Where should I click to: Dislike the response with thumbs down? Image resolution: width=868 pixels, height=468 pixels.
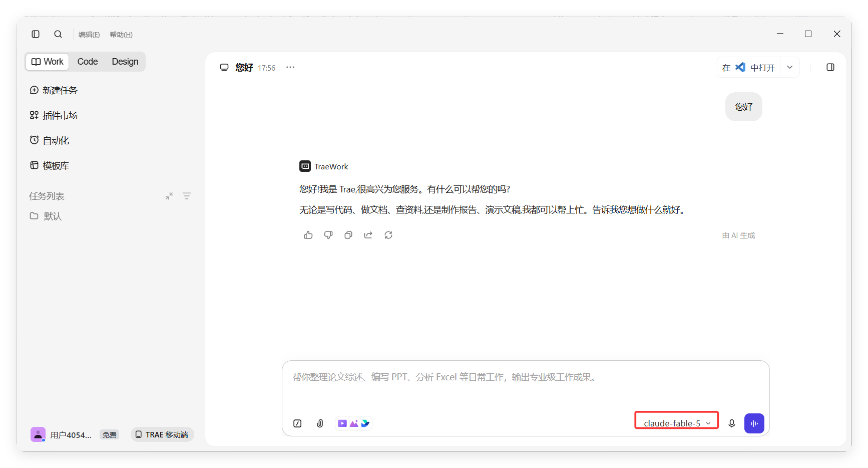pyautogui.click(x=328, y=235)
